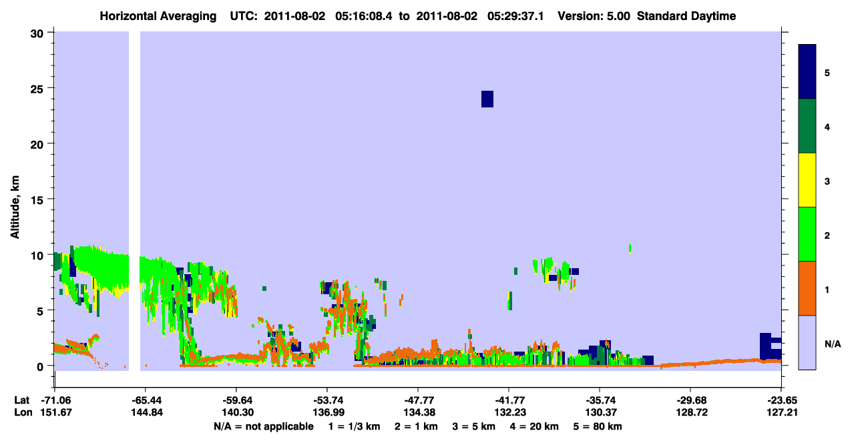868x445 pixels.
Task: Click the colorbar label 'N/A'
Action: [833, 344]
